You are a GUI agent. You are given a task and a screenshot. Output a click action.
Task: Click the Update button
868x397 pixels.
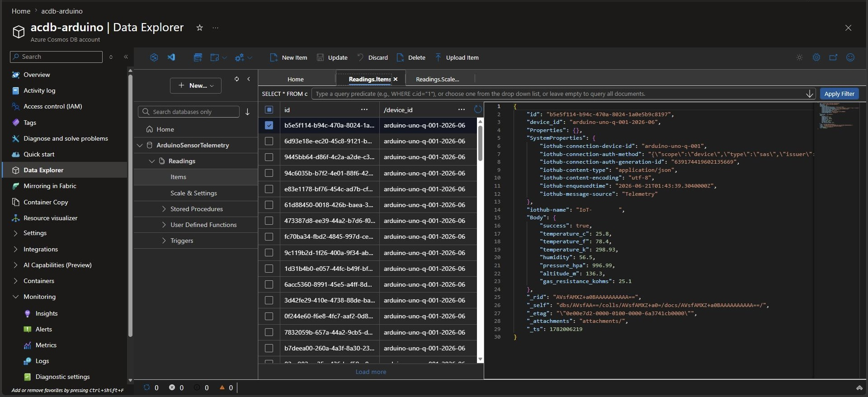[x=332, y=57]
